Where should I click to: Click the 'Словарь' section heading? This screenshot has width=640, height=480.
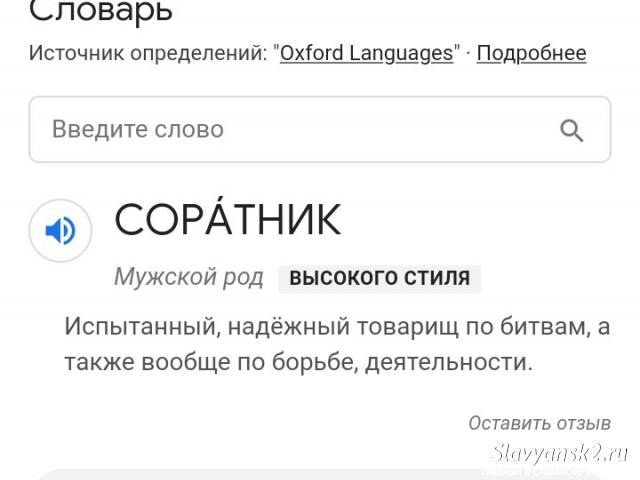click(101, 11)
